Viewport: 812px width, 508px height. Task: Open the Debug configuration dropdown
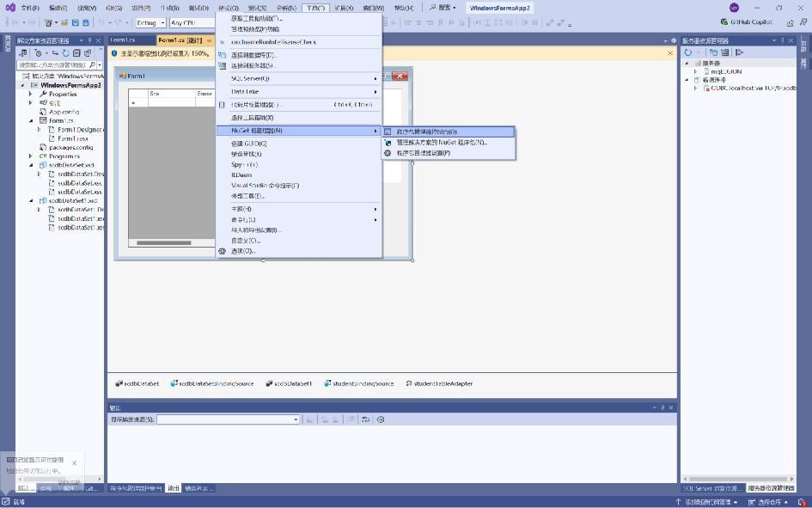point(150,23)
